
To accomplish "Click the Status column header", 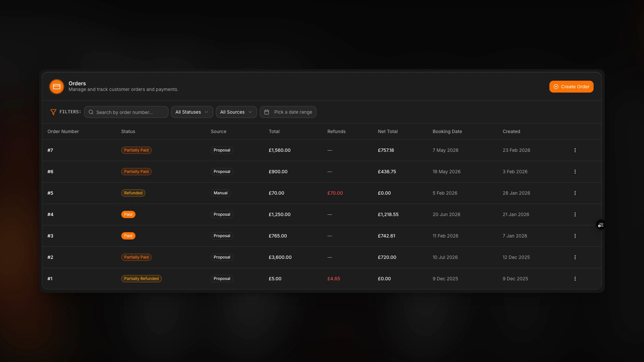I will tap(128, 131).
